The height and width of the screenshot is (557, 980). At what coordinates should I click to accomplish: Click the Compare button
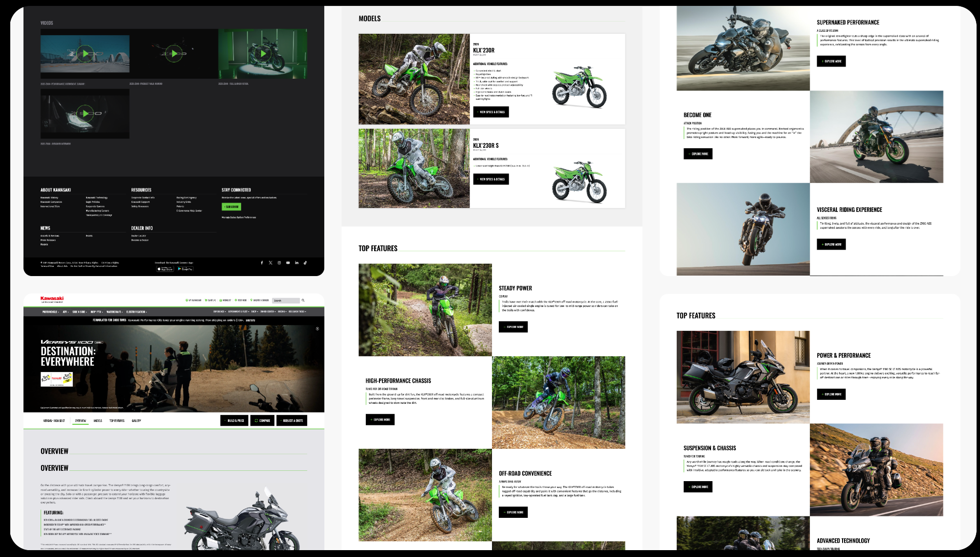(x=262, y=420)
